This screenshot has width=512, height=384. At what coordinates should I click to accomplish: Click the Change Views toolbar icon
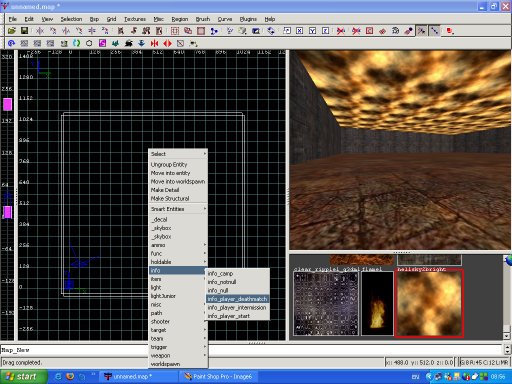pos(229,31)
